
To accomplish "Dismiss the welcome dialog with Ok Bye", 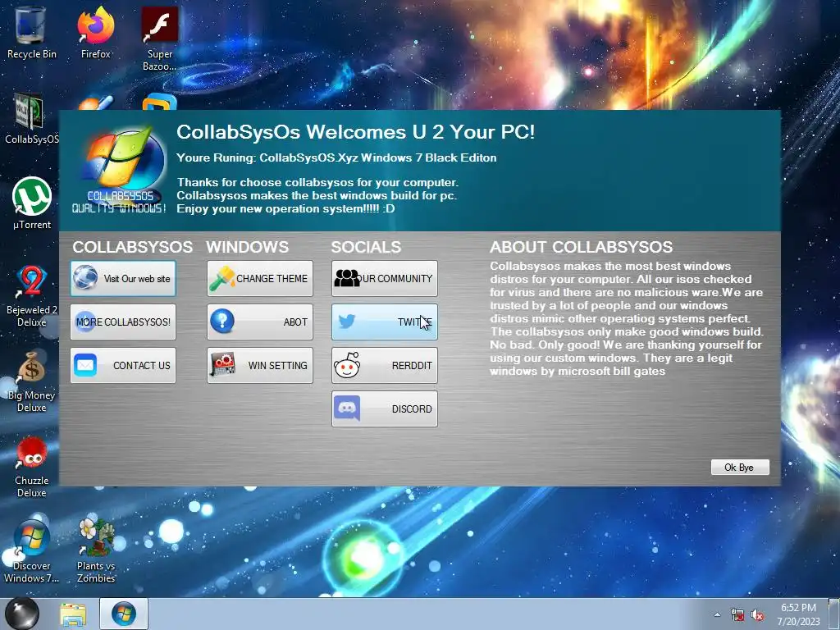I will [x=740, y=467].
